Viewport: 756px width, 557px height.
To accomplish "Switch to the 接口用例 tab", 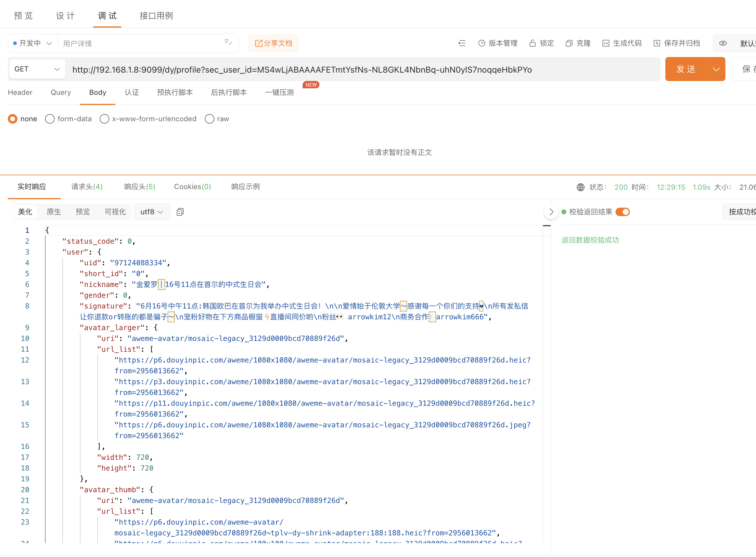I will click(156, 16).
